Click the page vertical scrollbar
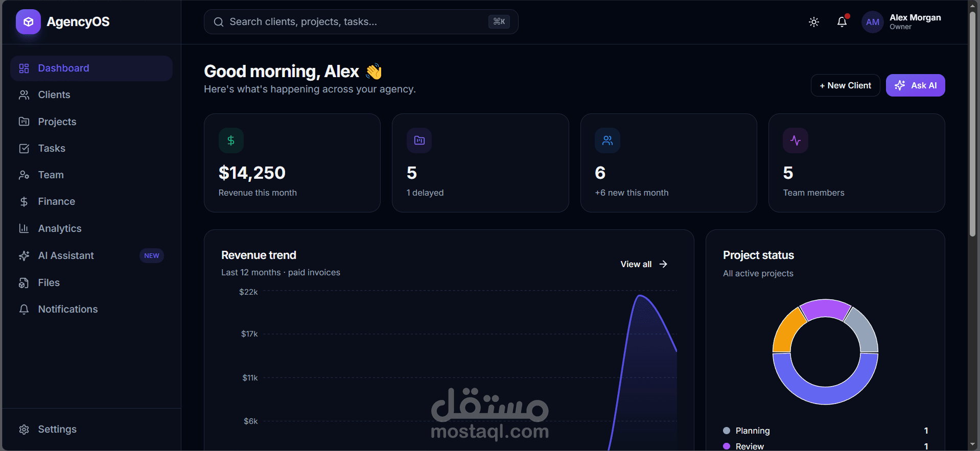The height and width of the screenshot is (451, 980). 973,124
